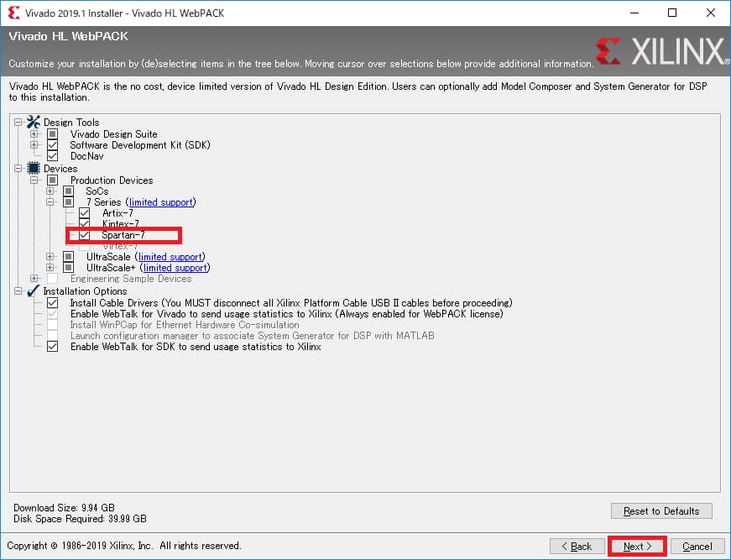Toggle the Production Devices checkbox

pyautogui.click(x=53, y=180)
